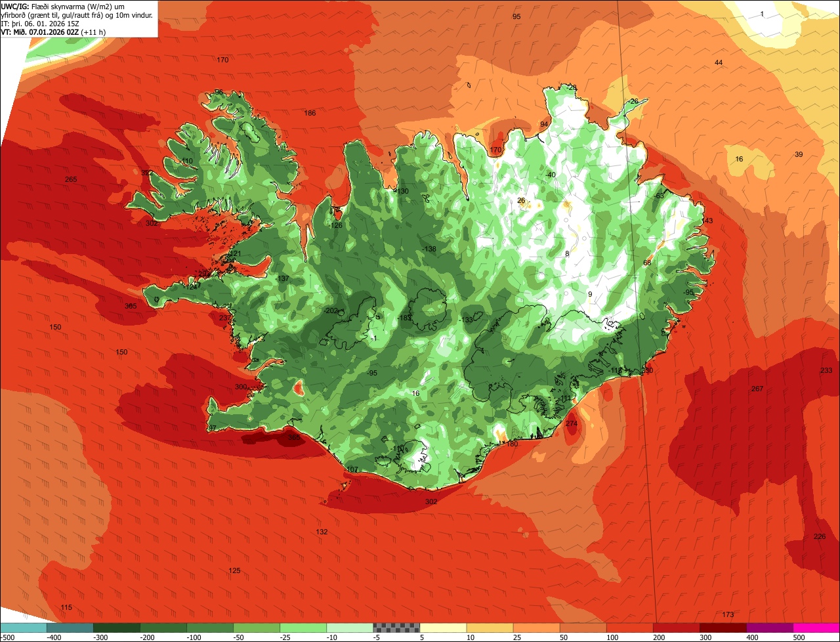Click the '95' value at the map's top edge
The width and height of the screenshot is (840, 642).
pyautogui.click(x=516, y=16)
